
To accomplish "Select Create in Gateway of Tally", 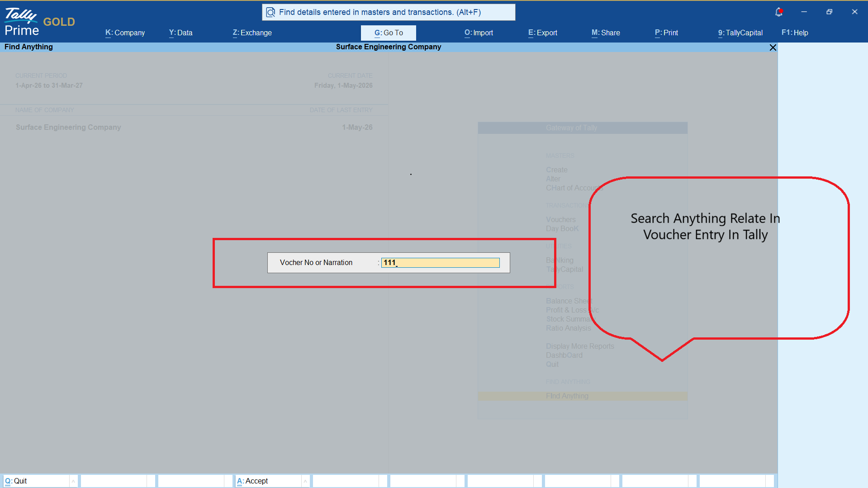I will coord(556,170).
